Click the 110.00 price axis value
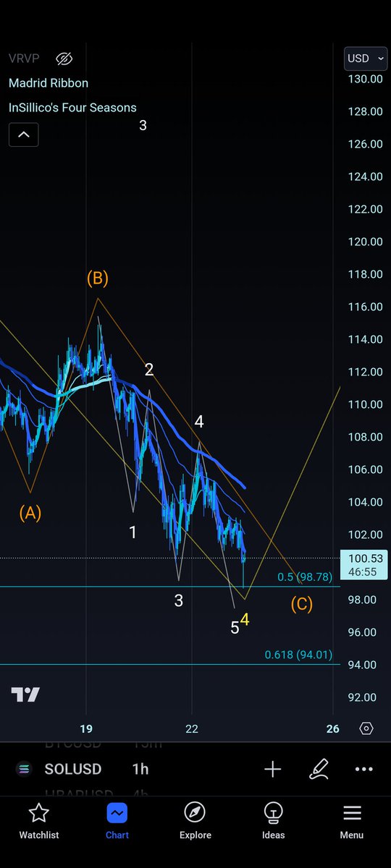 365,404
